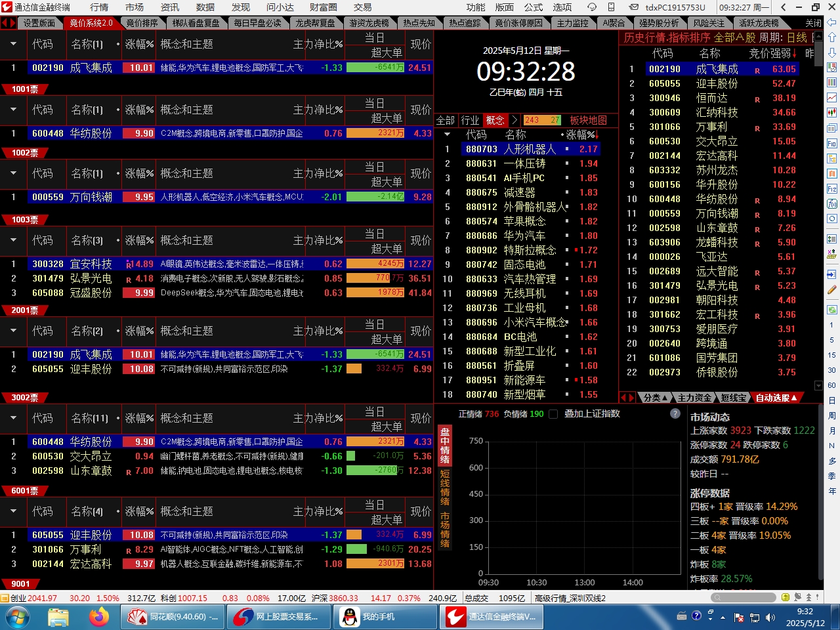Click the red arrows before 分类 tab
840x630 pixels.
pos(628,398)
